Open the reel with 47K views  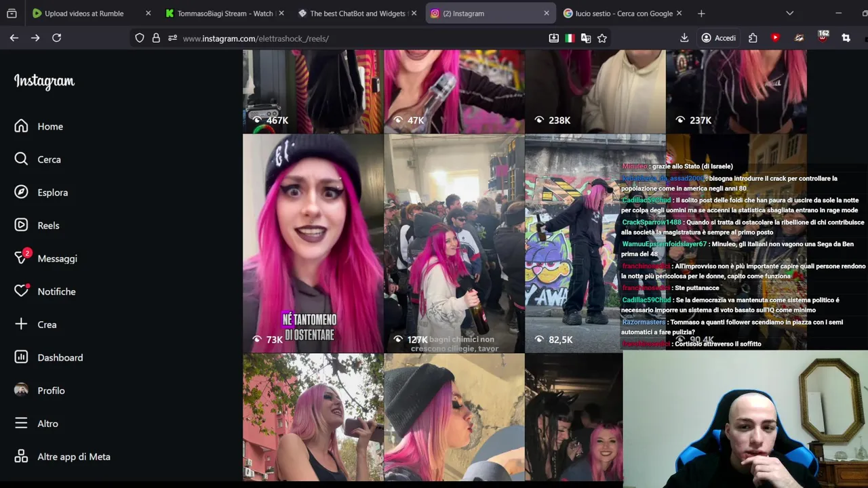(x=454, y=91)
